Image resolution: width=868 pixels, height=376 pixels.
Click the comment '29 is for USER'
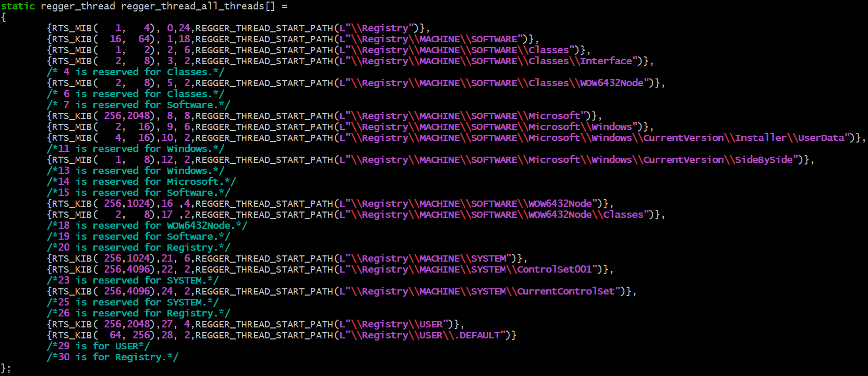pyautogui.click(x=98, y=346)
